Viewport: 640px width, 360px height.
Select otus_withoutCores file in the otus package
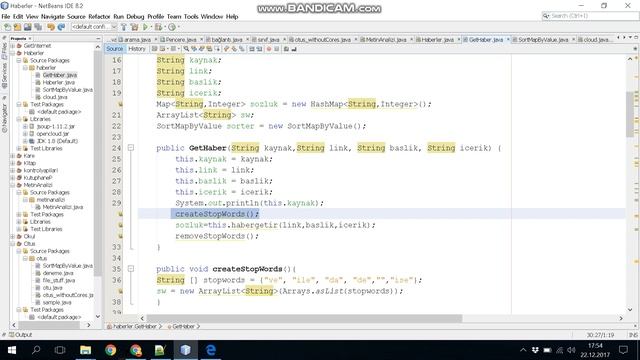click(68, 295)
